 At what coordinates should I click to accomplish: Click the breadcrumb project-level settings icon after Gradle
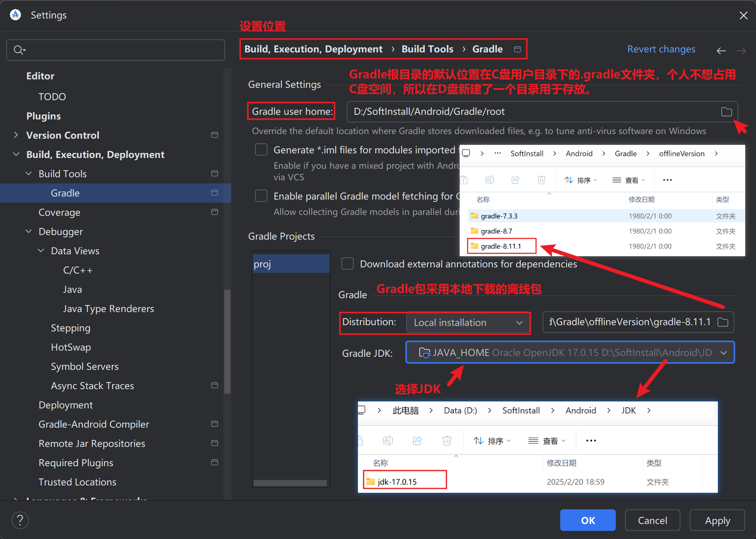[517, 49]
